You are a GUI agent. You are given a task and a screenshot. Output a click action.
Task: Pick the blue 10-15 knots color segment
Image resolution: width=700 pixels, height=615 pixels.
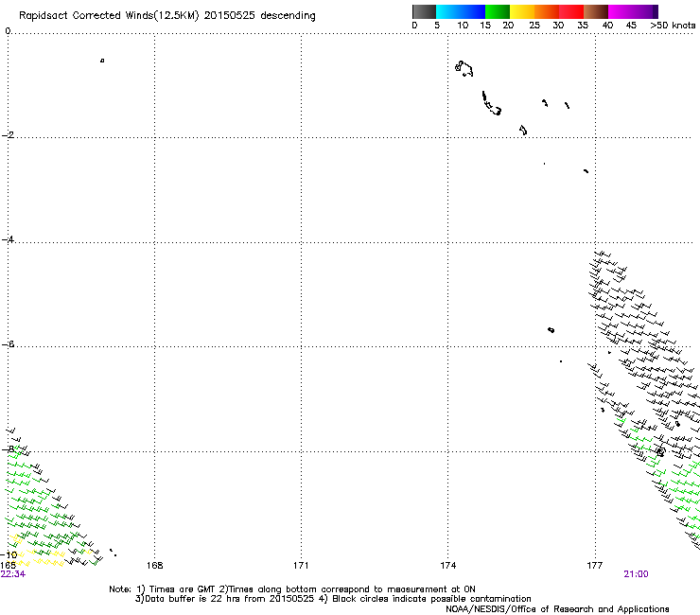[x=473, y=11]
